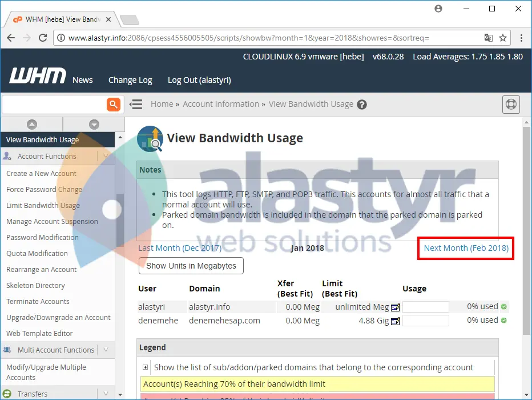532x400 pixels.
Task: Open Skeleton Directory
Action: pos(35,285)
